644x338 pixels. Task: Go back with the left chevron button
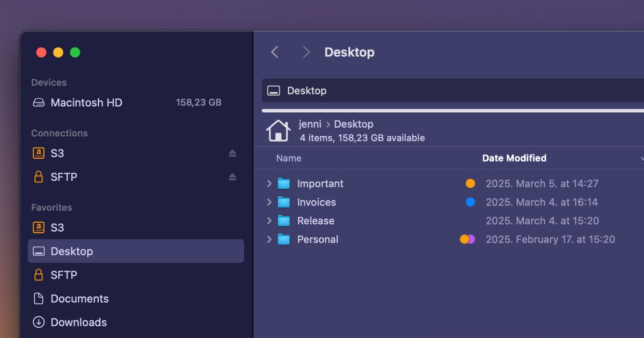[275, 52]
